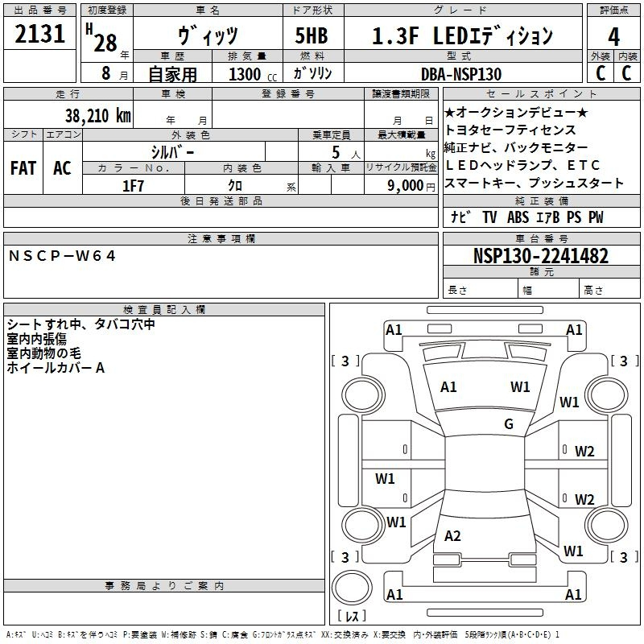Screen dimensions: 644x644
Task: Select color number 1F7
Action: point(133,186)
